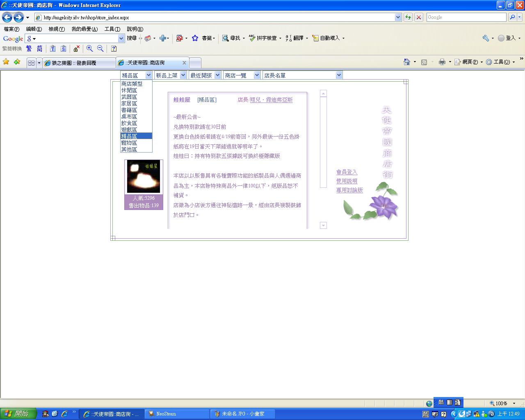Click the Quick Tabs grid icon
Viewport: 525px width, 420px height.
click(31, 63)
